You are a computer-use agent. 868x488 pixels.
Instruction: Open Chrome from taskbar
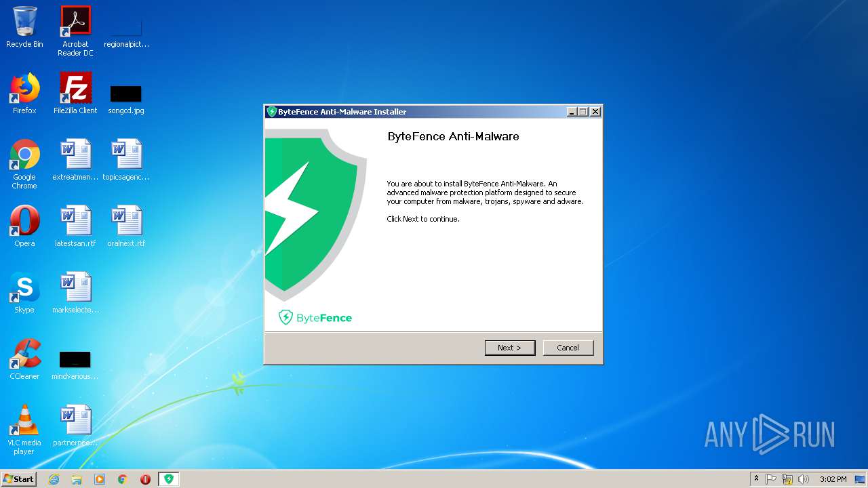click(123, 479)
